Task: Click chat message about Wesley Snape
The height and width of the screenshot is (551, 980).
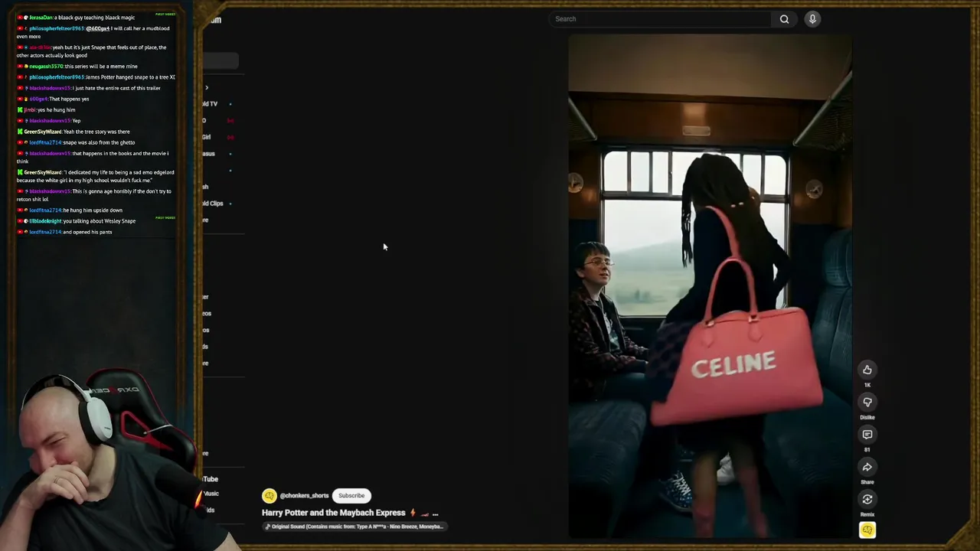Action: point(100,221)
